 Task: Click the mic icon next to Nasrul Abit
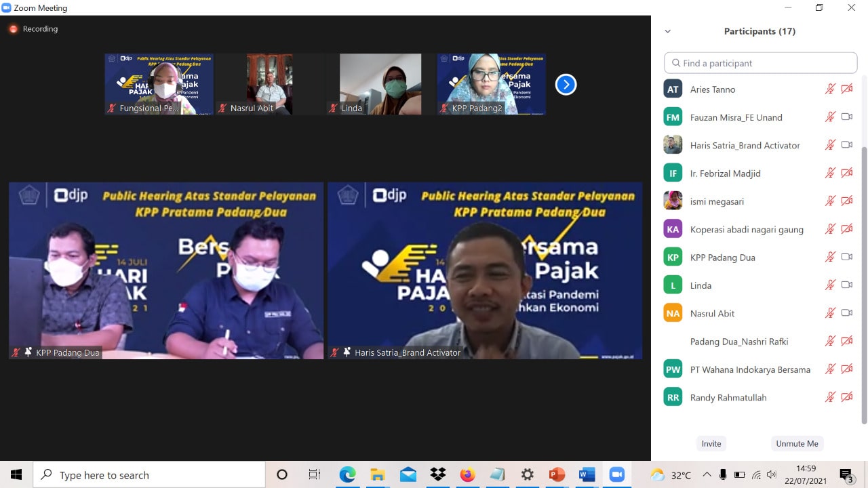coord(830,312)
